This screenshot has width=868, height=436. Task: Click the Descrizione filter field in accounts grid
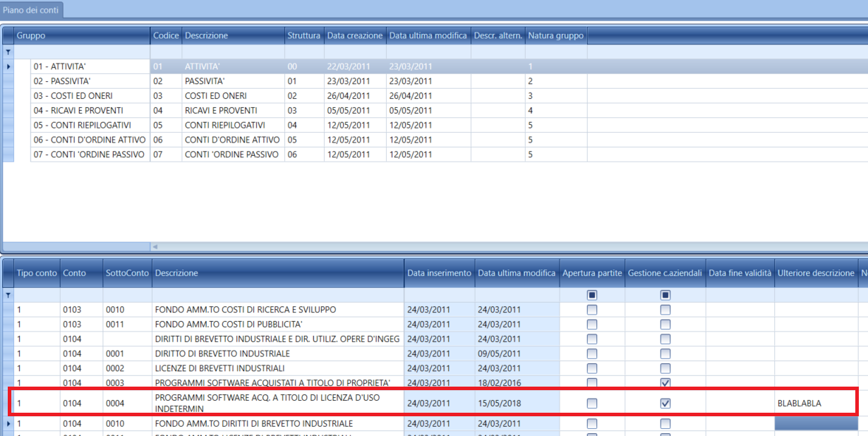point(277,295)
